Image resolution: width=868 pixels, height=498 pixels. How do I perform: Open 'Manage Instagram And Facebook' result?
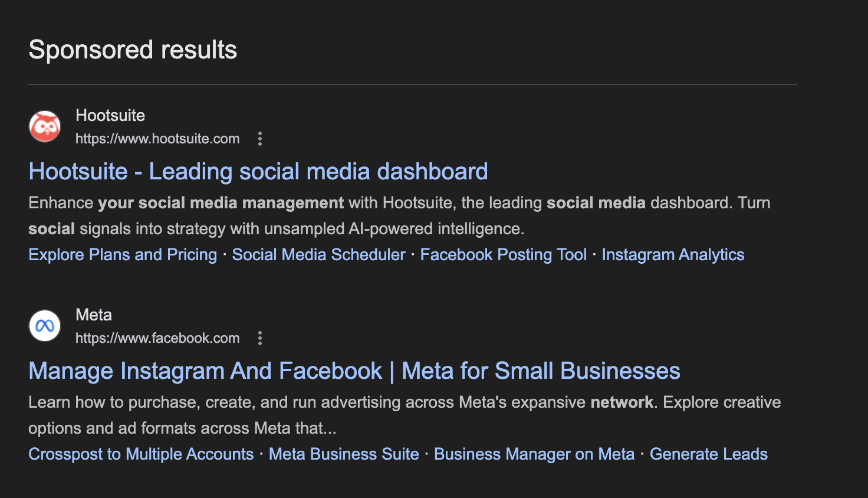354,371
